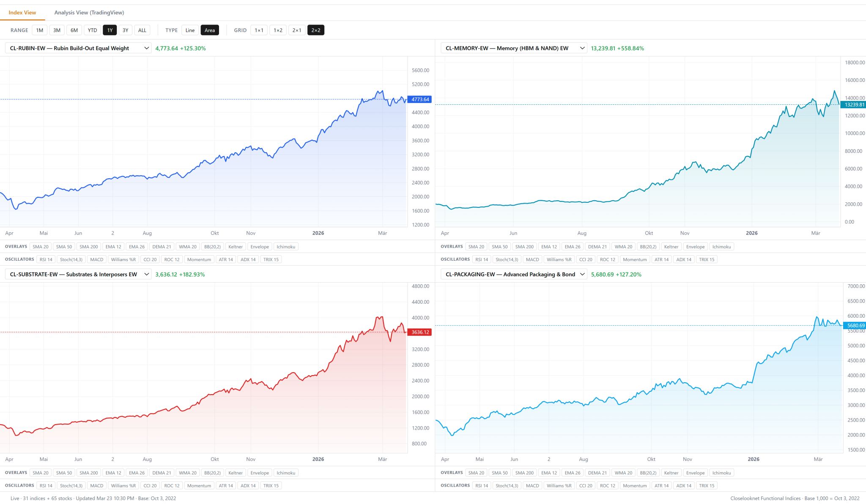Set range to 3M
866x504 pixels.
click(x=57, y=30)
